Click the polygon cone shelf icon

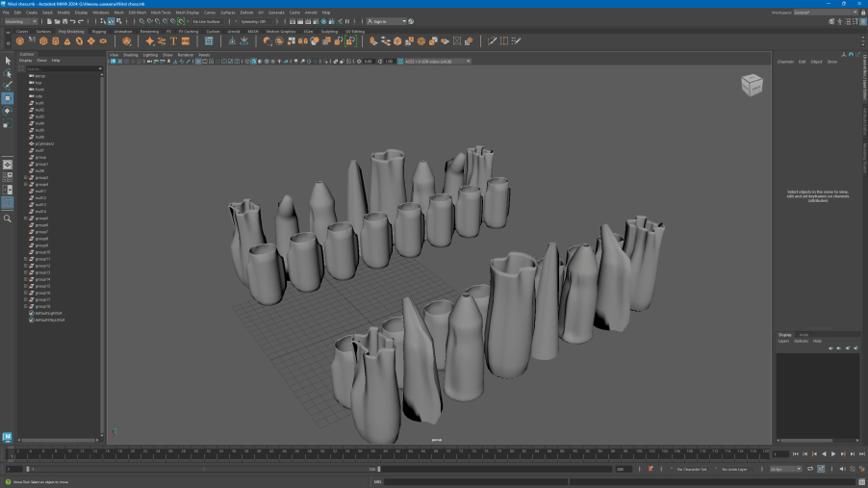pyautogui.click(x=67, y=41)
